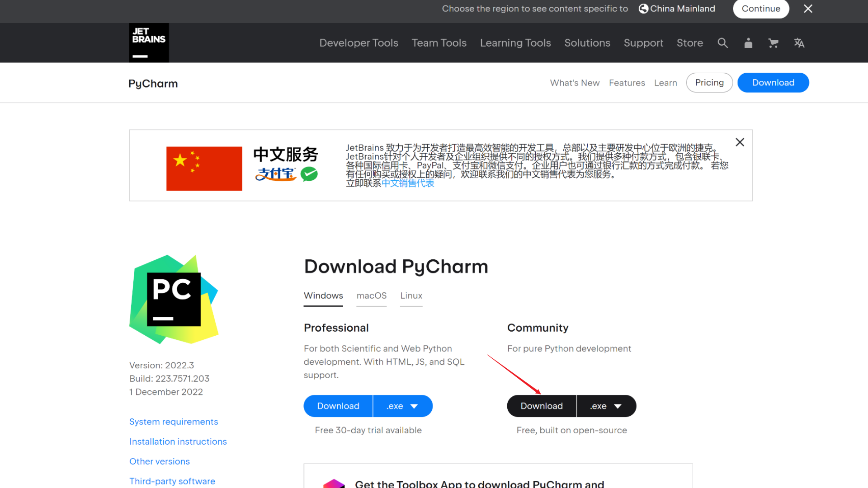The width and height of the screenshot is (868, 488).
Task: Download PyCharm Professional edition
Action: [x=338, y=406]
